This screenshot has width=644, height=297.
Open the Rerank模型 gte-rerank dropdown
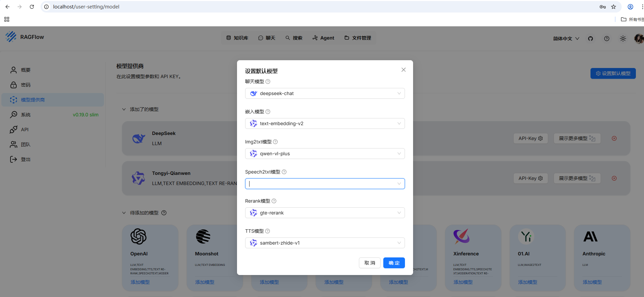(325, 213)
